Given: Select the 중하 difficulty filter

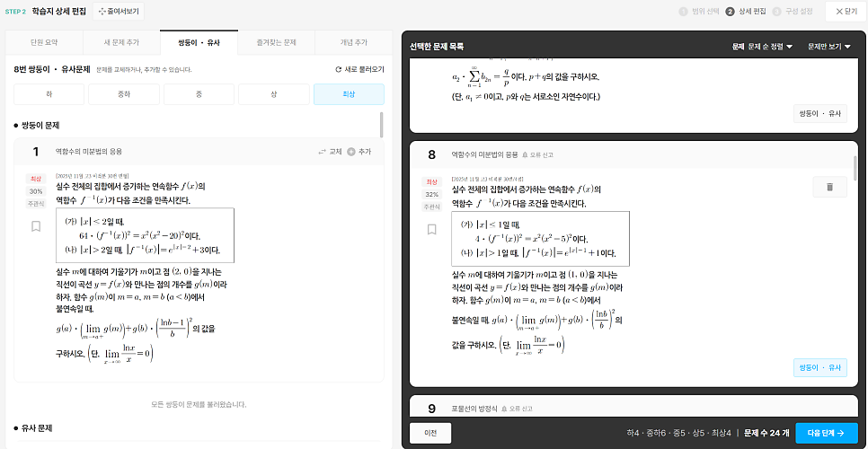Looking at the screenshot, I should tap(124, 94).
